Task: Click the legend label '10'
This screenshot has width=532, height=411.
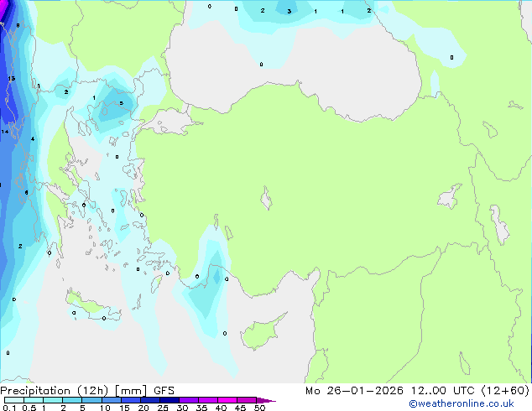Action: pos(105,408)
